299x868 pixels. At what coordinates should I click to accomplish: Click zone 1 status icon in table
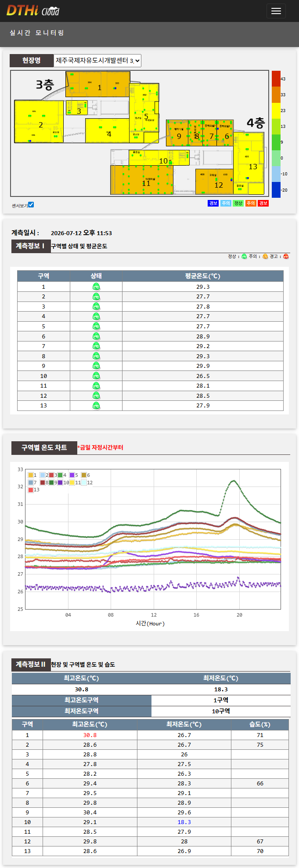pyautogui.click(x=96, y=287)
